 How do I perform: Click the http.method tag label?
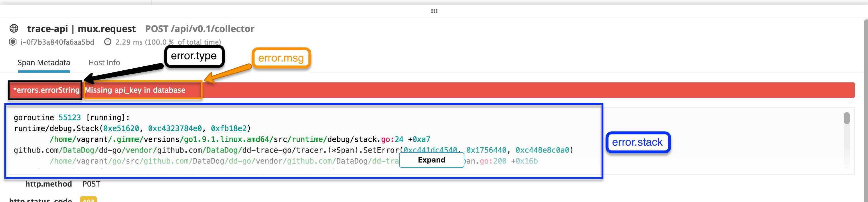[48, 184]
